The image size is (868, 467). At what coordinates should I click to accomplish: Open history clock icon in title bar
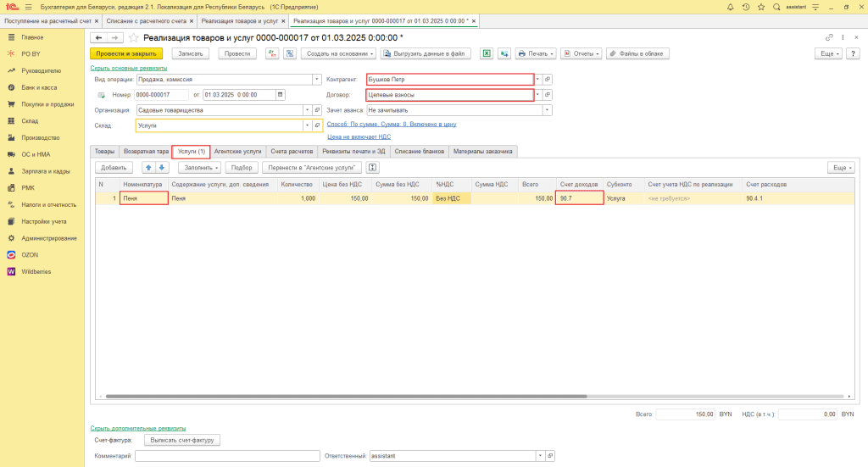(746, 7)
